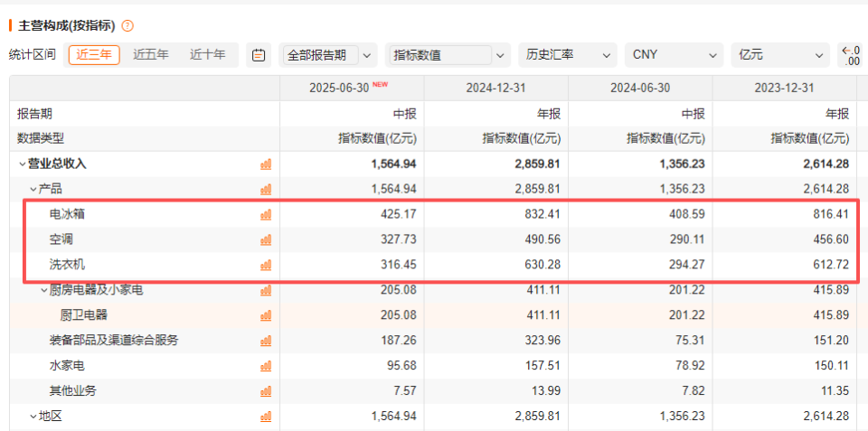
Task: Select the 洗衣机 row label
Action: click(67, 265)
